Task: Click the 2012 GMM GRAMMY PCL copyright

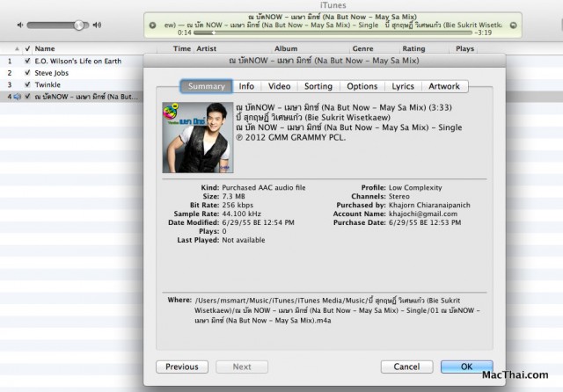Action: point(291,138)
